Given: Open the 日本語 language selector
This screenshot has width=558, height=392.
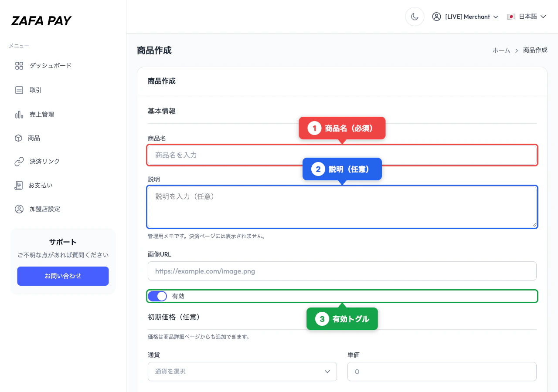Looking at the screenshot, I should pyautogui.click(x=527, y=16).
